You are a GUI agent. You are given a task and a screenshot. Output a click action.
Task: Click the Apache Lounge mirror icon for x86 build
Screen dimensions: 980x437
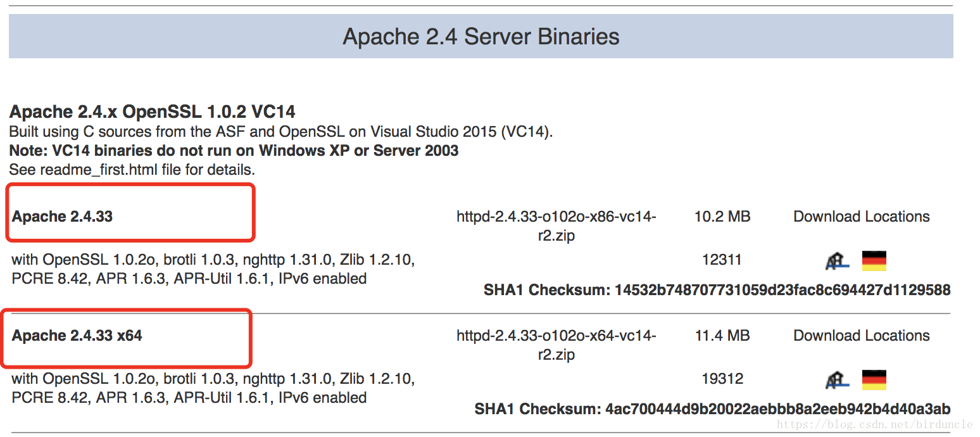coord(837,260)
